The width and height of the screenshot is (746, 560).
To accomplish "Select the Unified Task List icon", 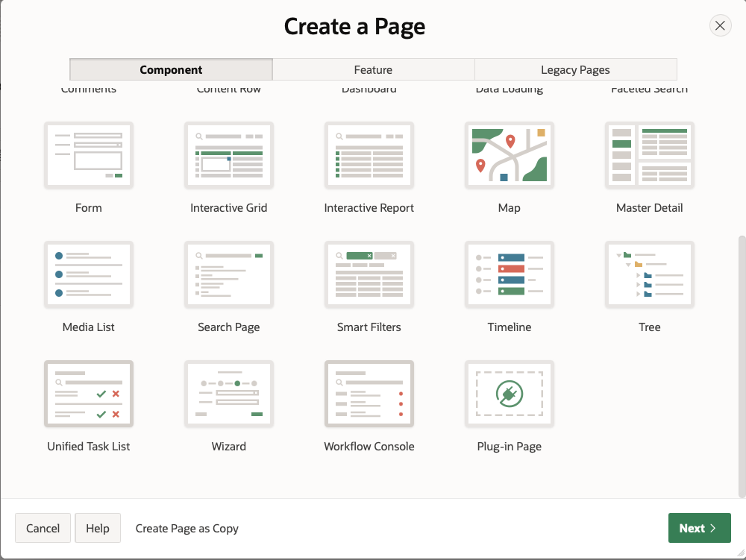I will coord(89,394).
